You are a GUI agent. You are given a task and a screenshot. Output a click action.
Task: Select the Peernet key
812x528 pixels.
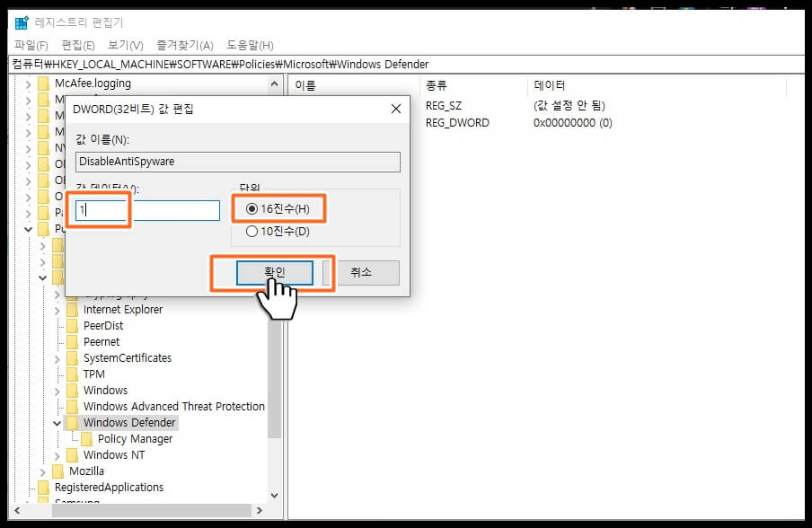101,341
